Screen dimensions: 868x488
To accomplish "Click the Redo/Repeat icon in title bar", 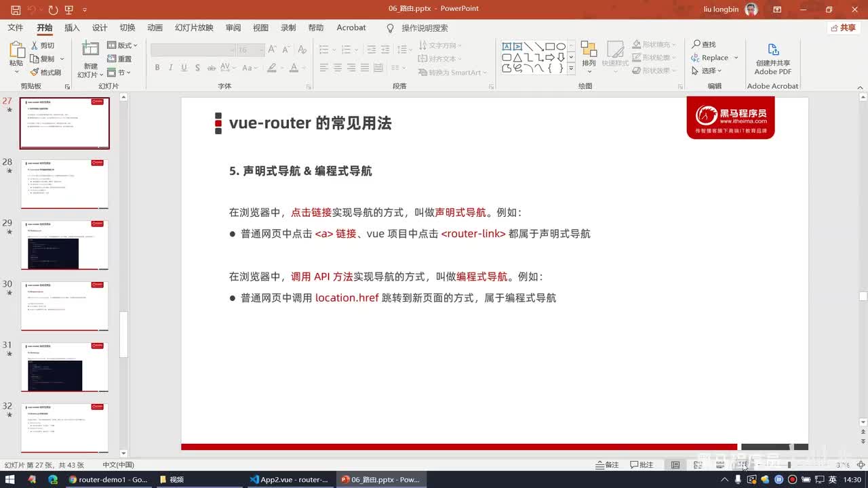I will [x=53, y=9].
